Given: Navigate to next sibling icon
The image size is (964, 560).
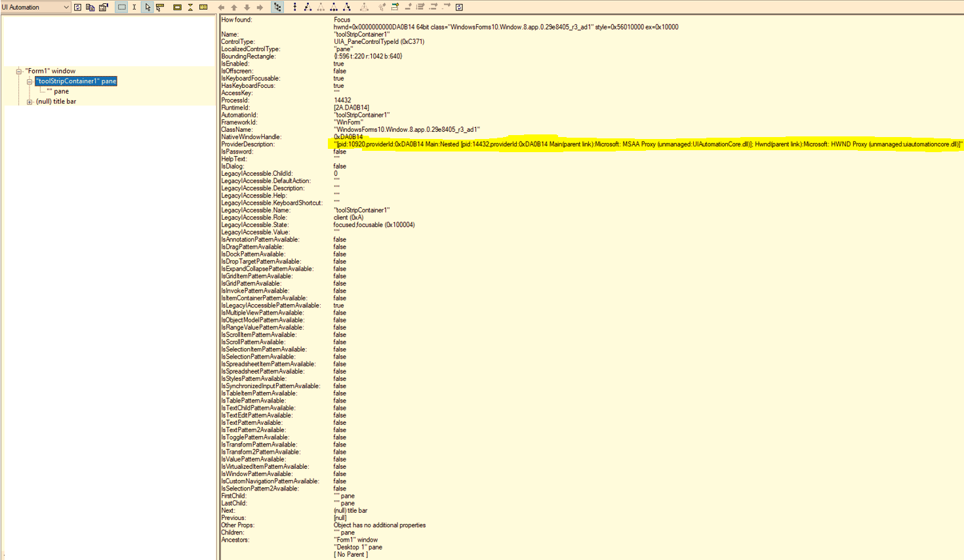Looking at the screenshot, I should click(x=334, y=7).
